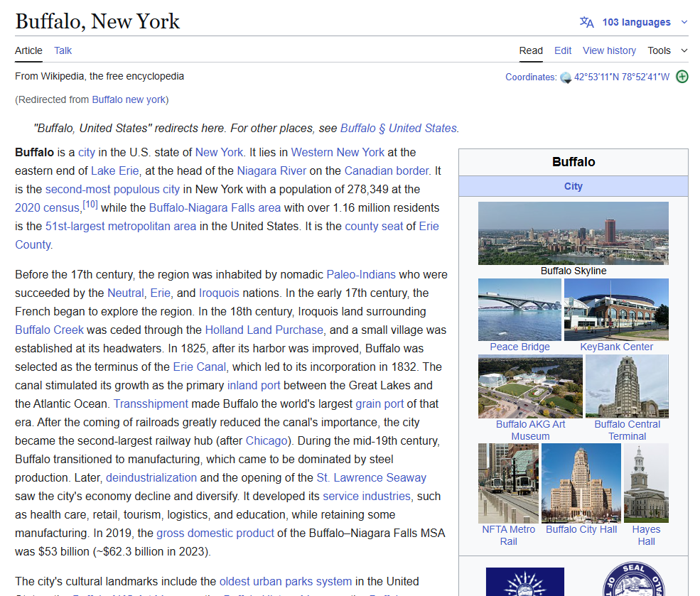Click the KeyBank Center caption link
Image resolution: width=700 pixels, height=596 pixels.
pyautogui.click(x=617, y=347)
